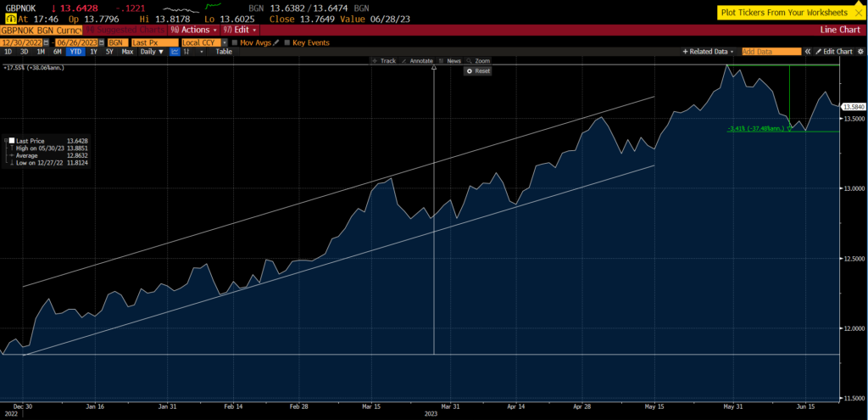Activate the Zoom tool

click(478, 60)
